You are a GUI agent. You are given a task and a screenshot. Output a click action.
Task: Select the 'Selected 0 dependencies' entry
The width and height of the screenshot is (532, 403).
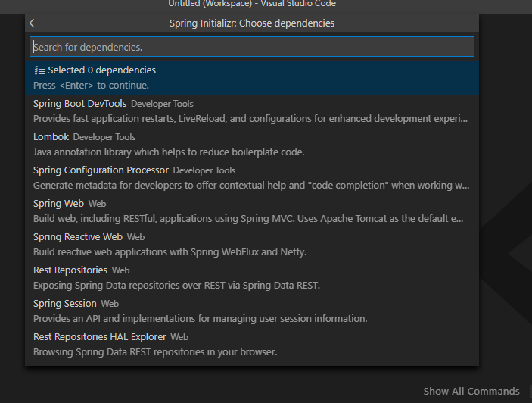coord(252,78)
